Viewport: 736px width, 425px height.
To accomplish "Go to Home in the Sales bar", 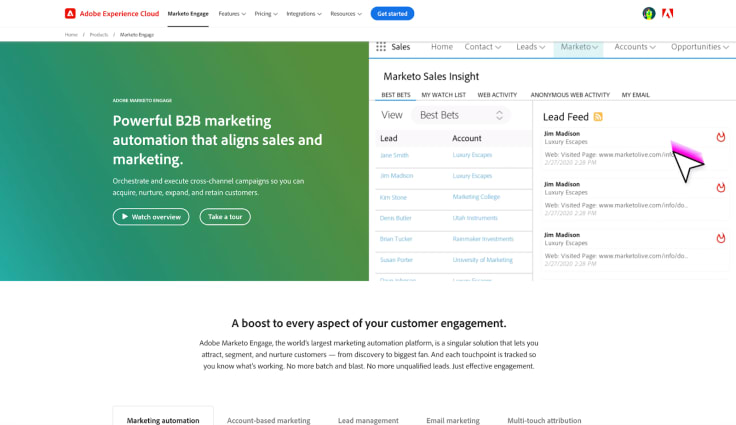I will (x=442, y=47).
